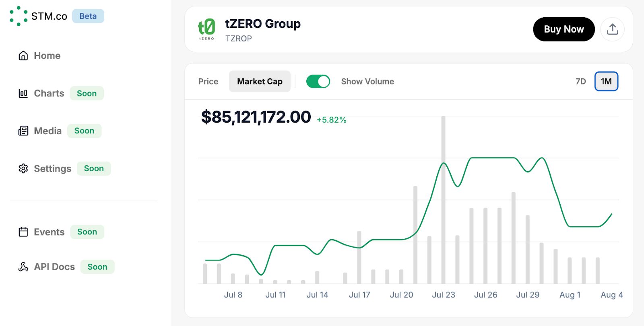
Task: Click the STM.co brand name
Action: tap(49, 16)
